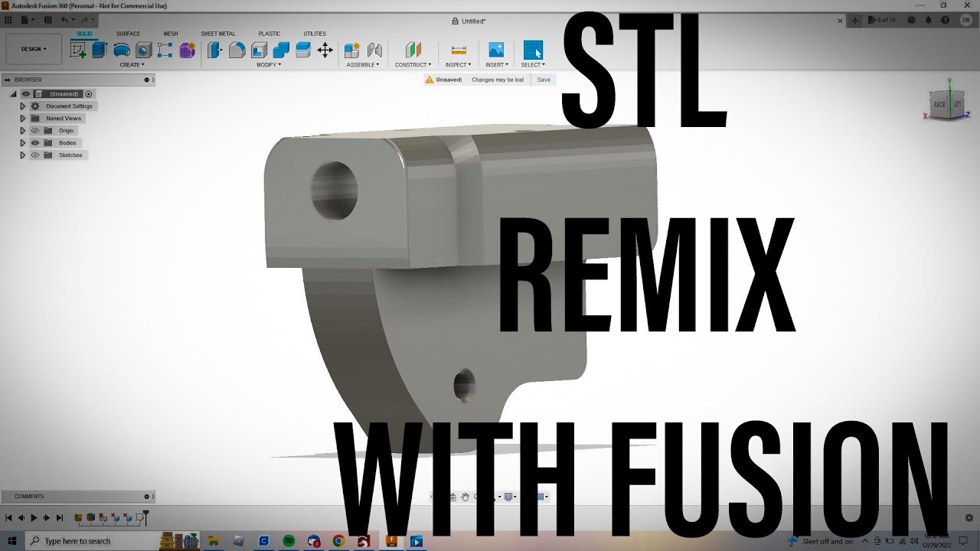
Task: Click the ViewCube in the corner
Action: (948, 104)
